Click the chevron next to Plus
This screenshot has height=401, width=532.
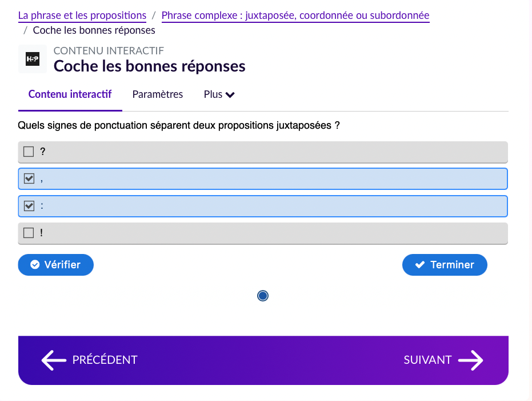click(x=230, y=95)
